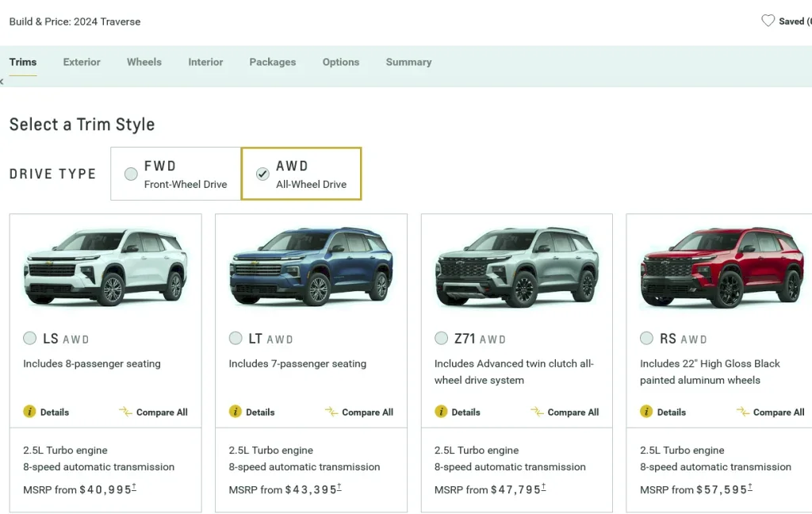The width and height of the screenshot is (812, 514).
Task: Click "MSRP from $57,595" price
Action: click(x=693, y=489)
